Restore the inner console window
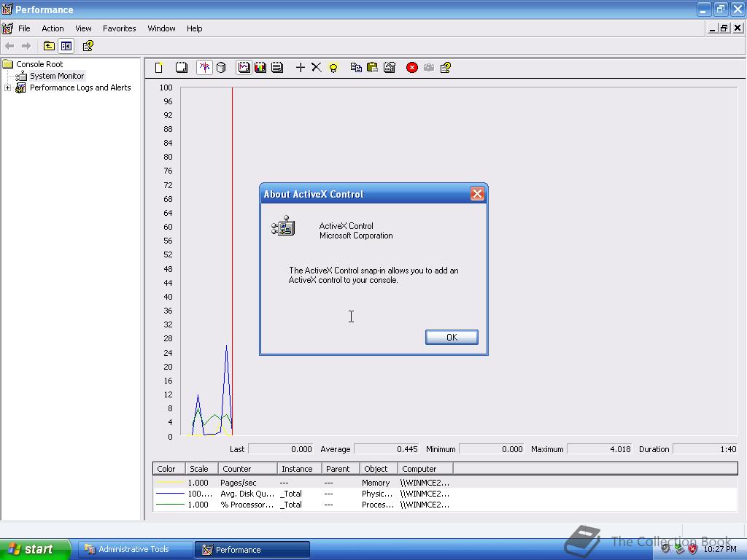This screenshot has height=560, width=747. (724, 28)
